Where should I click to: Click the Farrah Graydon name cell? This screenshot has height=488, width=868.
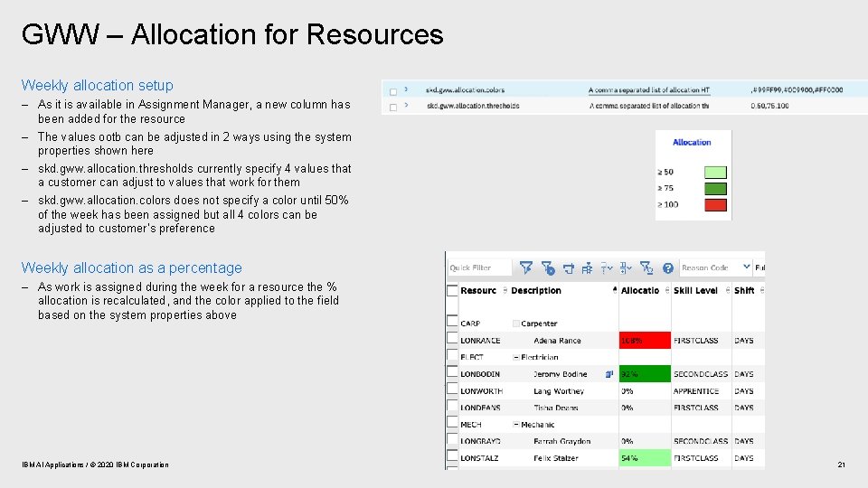click(561, 442)
